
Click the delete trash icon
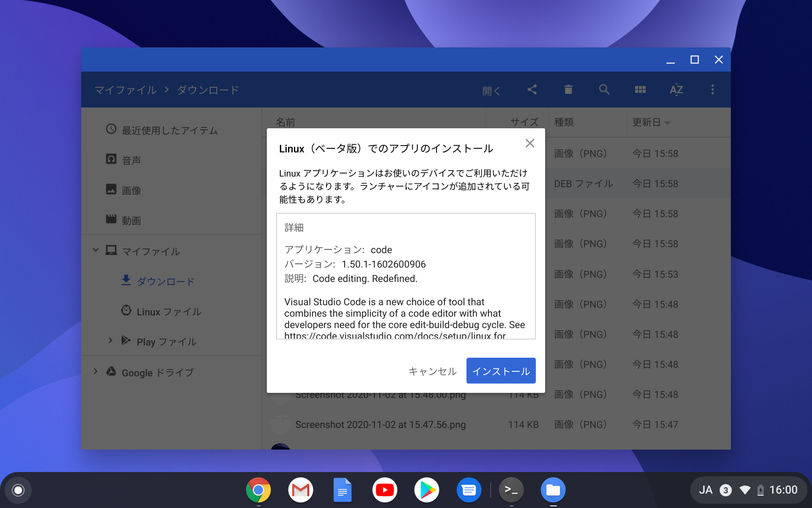tap(568, 89)
